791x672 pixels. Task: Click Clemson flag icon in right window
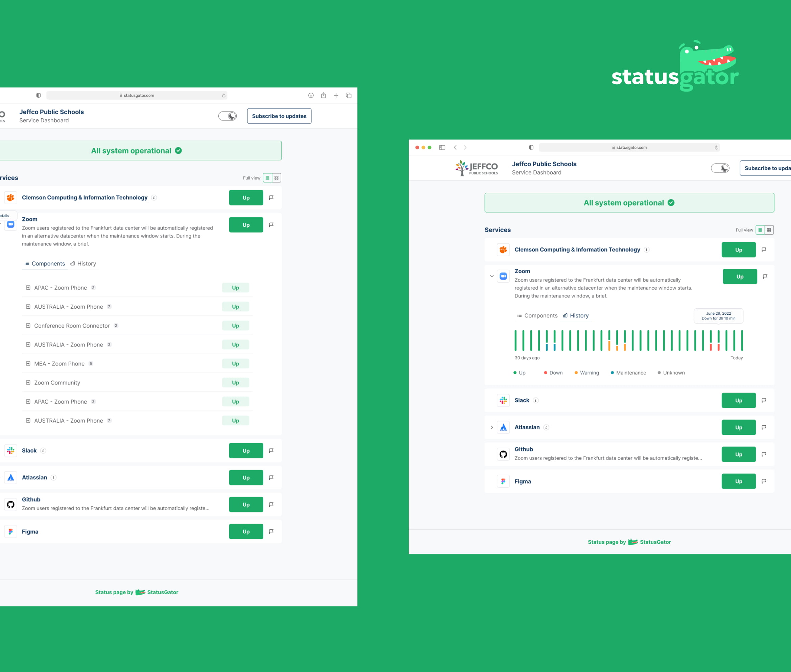coord(764,250)
